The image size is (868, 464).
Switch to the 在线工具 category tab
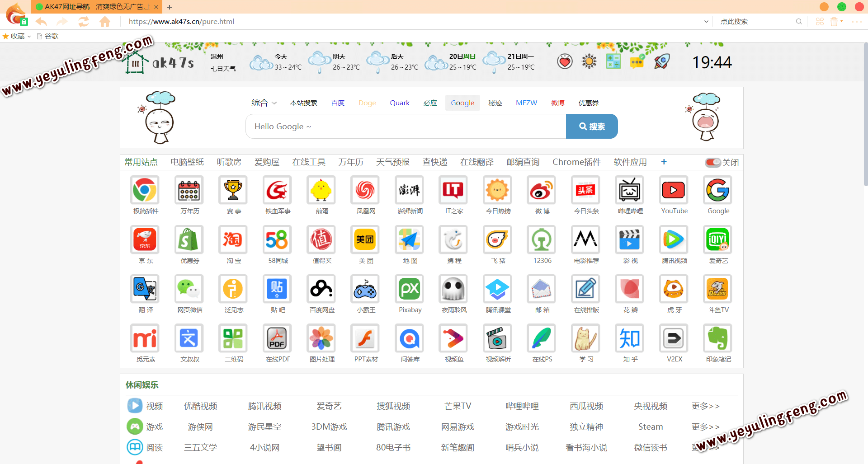click(309, 162)
